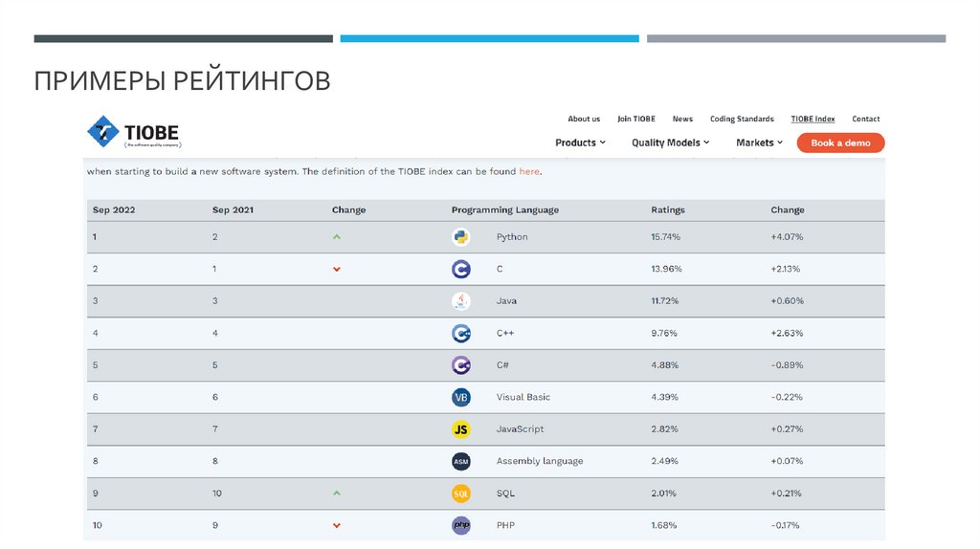This screenshot has width=980, height=549.
Task: Click the green up arrow in Python row
Action: click(337, 237)
